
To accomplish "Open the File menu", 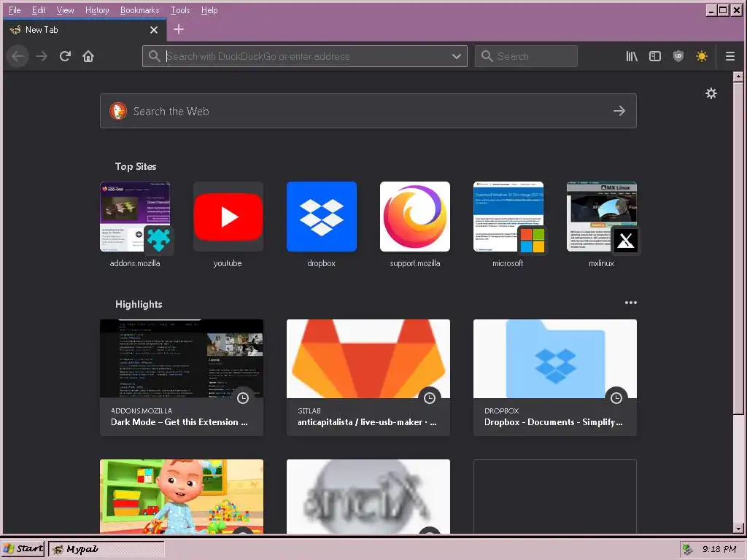I will [15, 10].
